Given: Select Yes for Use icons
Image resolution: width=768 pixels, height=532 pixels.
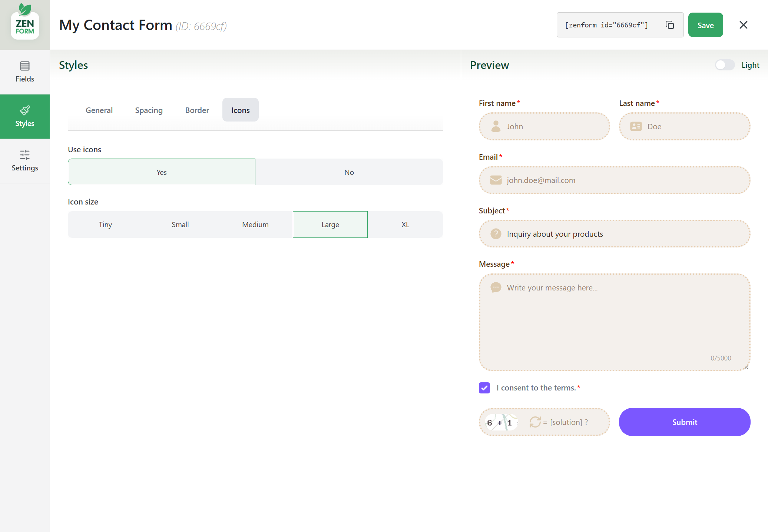Looking at the screenshot, I should click(162, 172).
